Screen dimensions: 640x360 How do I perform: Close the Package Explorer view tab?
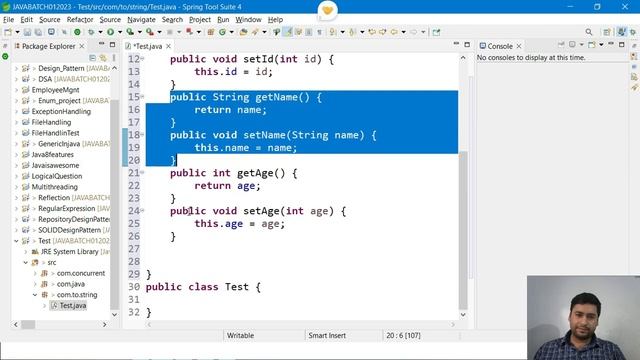(x=82, y=46)
